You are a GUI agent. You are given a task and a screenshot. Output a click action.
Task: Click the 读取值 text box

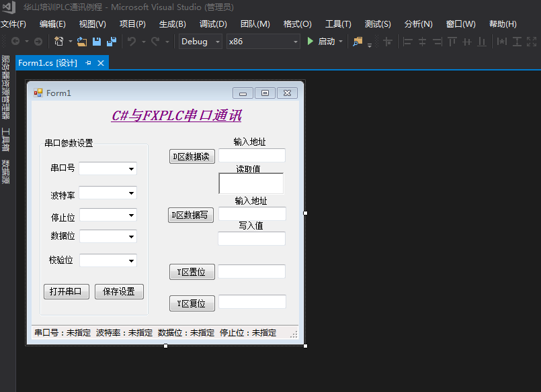(x=251, y=184)
